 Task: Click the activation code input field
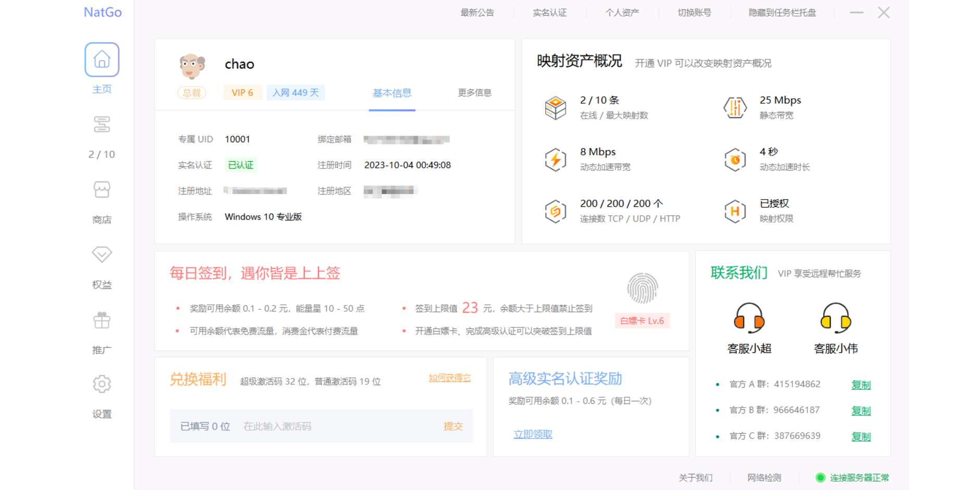point(334,426)
